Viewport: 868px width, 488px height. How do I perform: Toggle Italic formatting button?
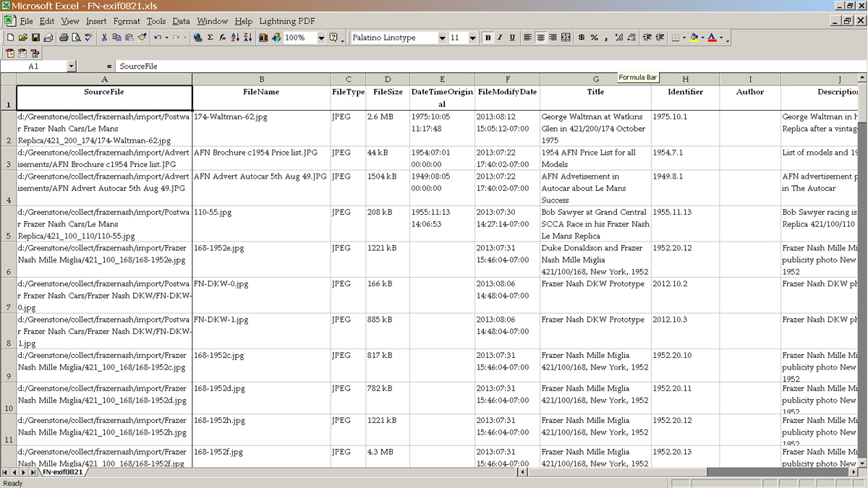pyautogui.click(x=500, y=38)
